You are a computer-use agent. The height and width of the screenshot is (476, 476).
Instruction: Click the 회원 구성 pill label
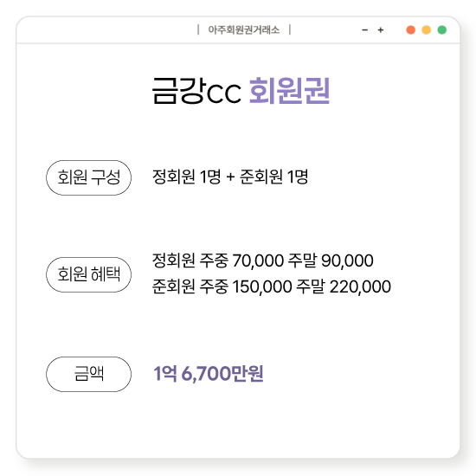tap(88, 177)
